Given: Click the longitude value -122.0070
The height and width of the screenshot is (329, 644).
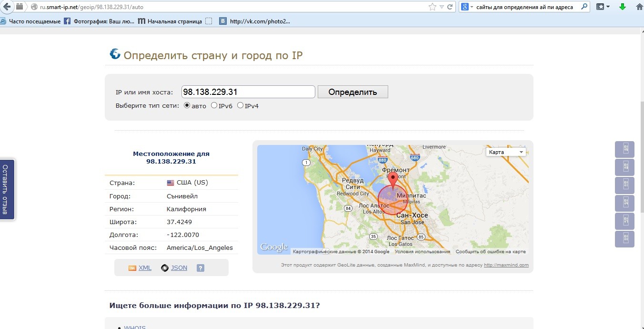Looking at the screenshot, I should 183,235.
